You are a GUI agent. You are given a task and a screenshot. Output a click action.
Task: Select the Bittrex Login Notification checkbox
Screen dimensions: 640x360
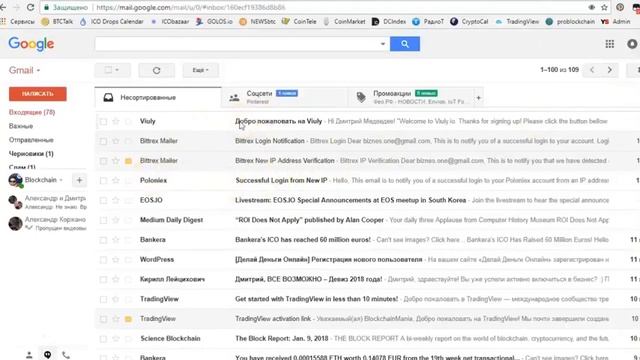103,141
